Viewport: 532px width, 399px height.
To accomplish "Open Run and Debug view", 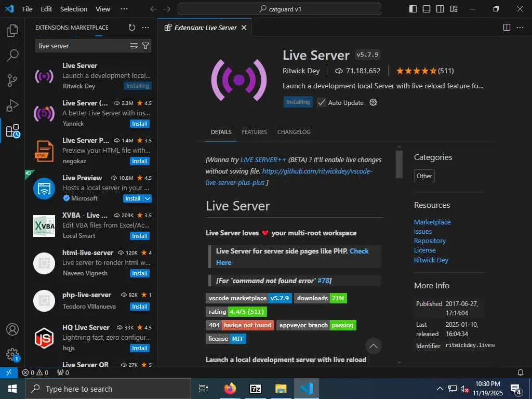I will (x=12, y=105).
